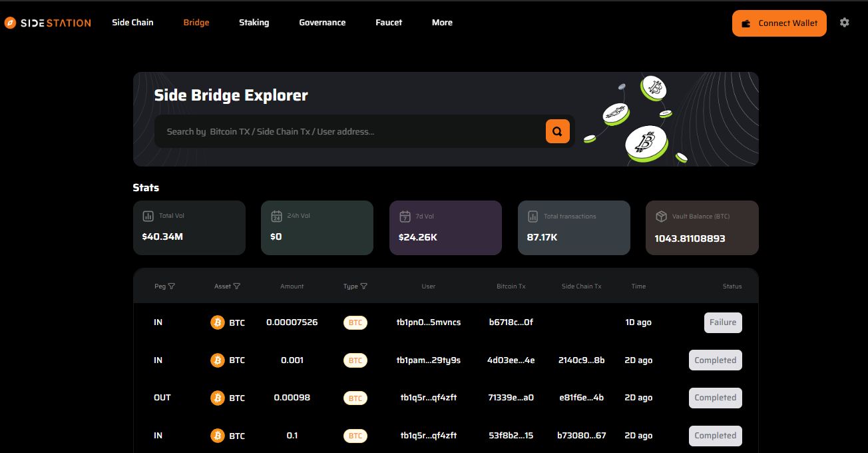Screen dimensions: 868x453
Task: Click the Vault Balance cube icon
Action: pos(661,217)
